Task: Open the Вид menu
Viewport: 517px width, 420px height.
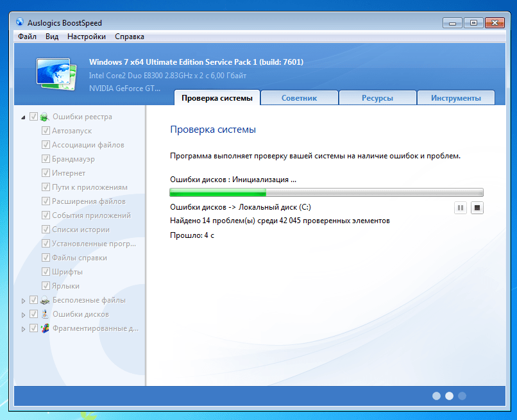Action: (52, 37)
